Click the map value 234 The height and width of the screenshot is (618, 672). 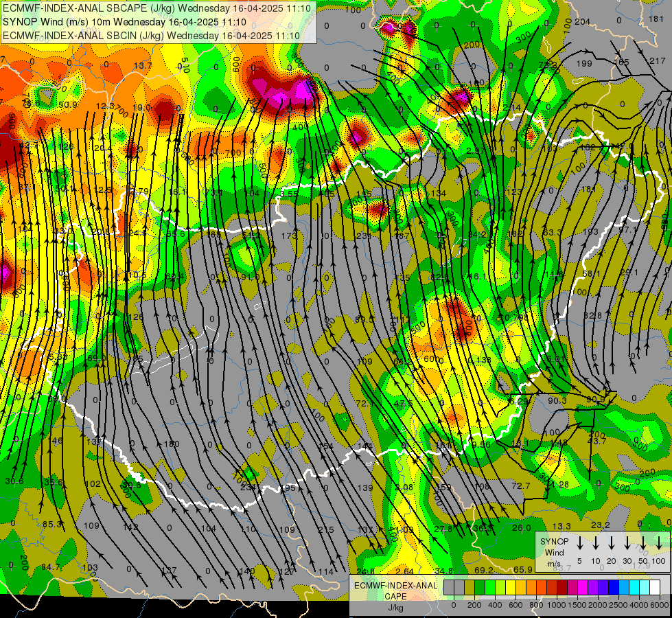pos(248,487)
